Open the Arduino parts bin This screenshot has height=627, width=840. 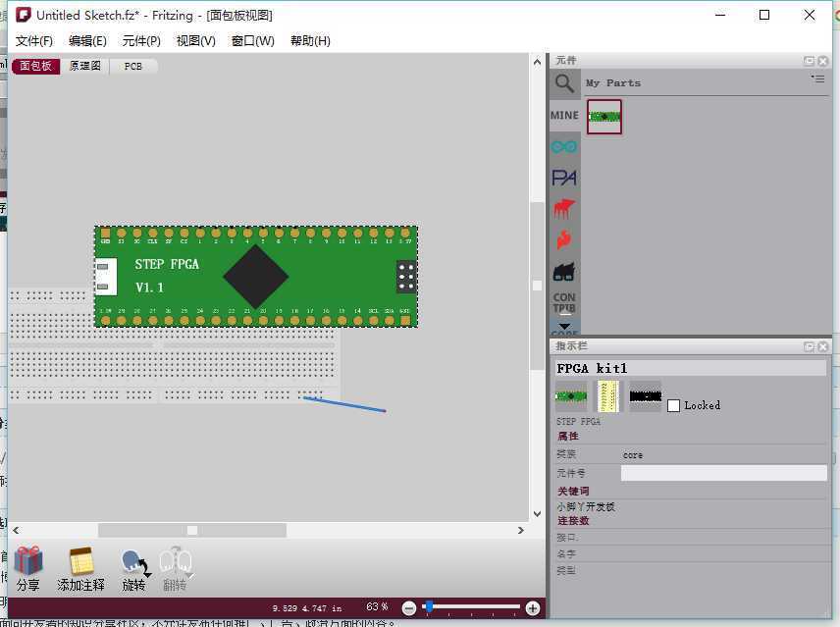(x=564, y=146)
